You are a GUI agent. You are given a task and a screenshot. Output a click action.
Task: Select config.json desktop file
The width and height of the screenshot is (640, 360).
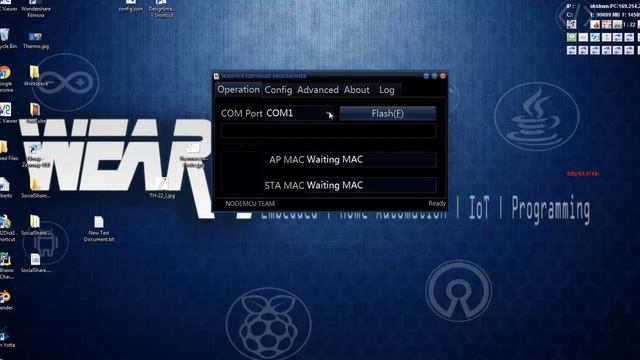[131, 6]
